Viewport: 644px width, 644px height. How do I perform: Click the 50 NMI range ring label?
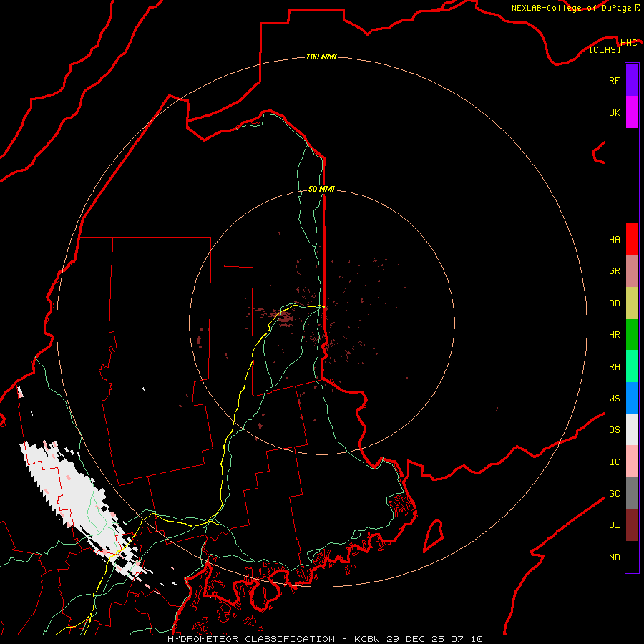[x=321, y=189]
